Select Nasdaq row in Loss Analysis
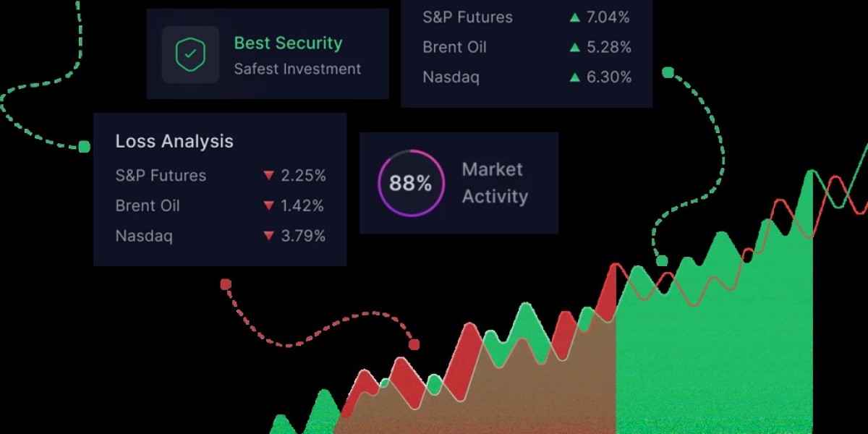Viewport: 868px width, 434px height. (144, 236)
